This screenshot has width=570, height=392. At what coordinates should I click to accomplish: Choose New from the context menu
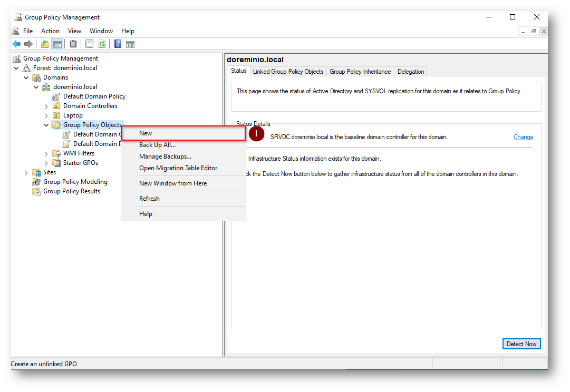[x=146, y=133]
